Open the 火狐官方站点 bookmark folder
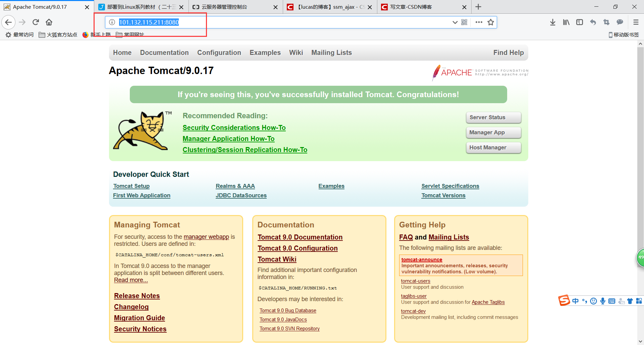The width and height of the screenshot is (644, 345). click(58, 34)
